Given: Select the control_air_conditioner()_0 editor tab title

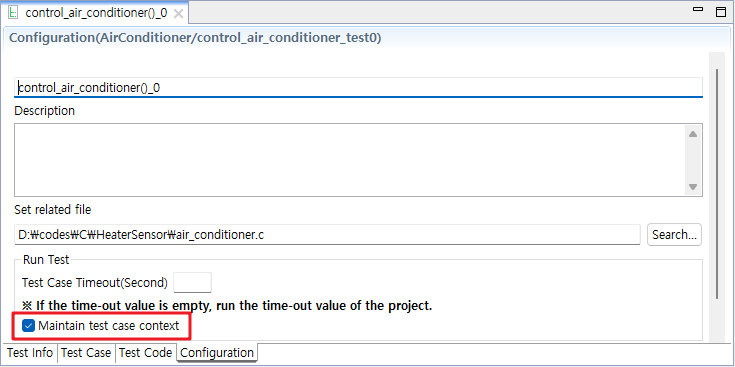Looking at the screenshot, I should point(96,13).
